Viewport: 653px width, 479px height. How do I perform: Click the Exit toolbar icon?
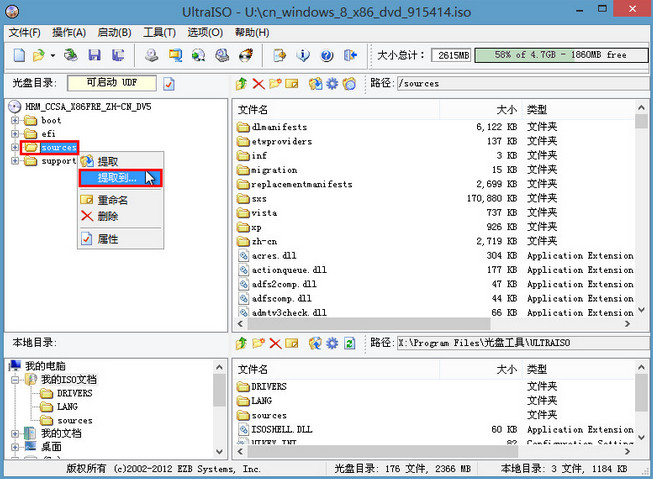click(351, 55)
